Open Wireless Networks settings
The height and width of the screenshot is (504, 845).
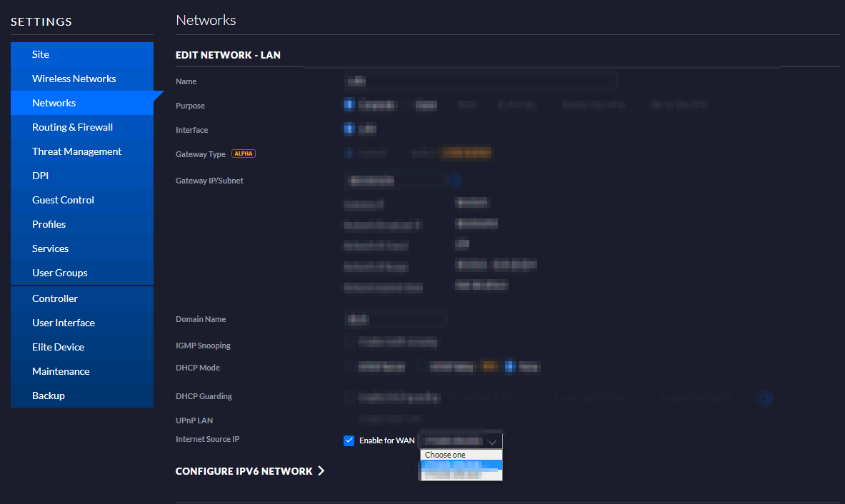(x=74, y=79)
